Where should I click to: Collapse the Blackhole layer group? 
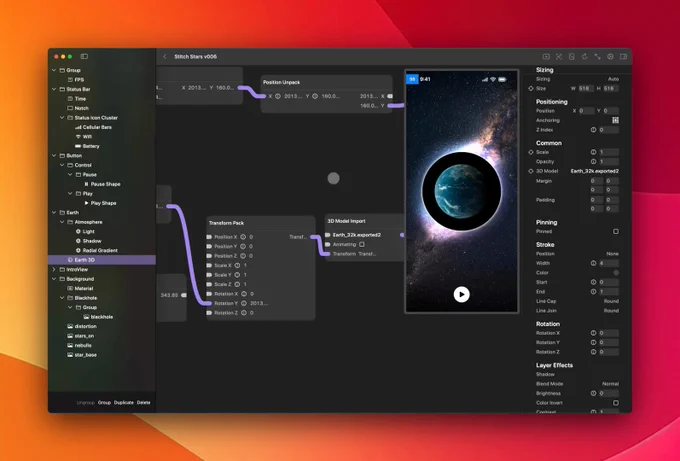(62, 298)
